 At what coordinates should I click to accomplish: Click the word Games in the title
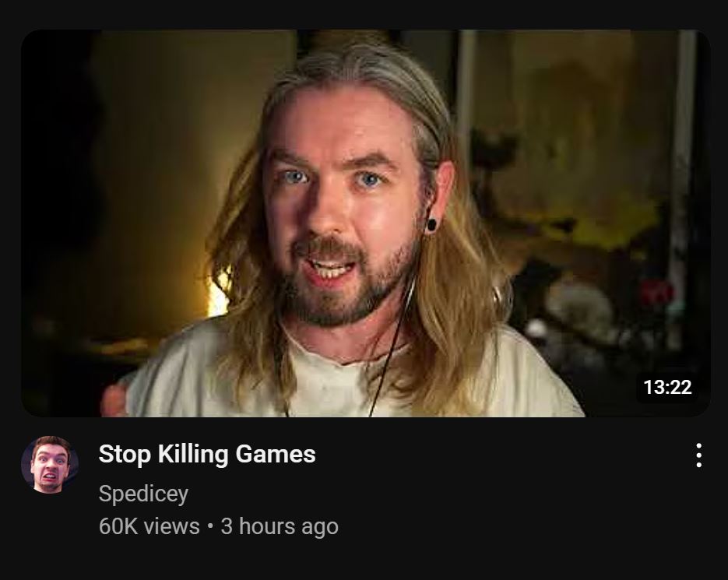(x=276, y=454)
